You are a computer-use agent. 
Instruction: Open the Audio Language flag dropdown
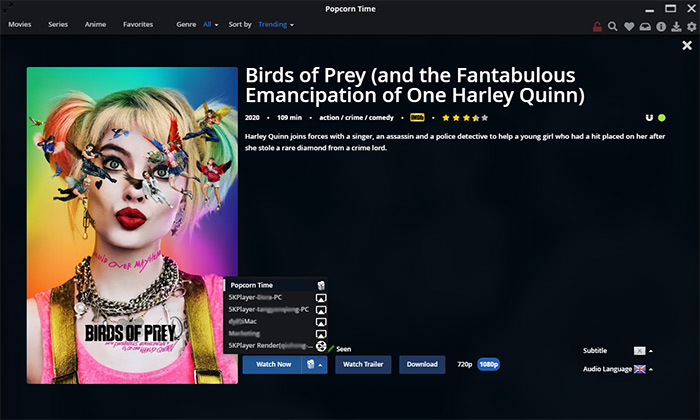tap(643, 369)
